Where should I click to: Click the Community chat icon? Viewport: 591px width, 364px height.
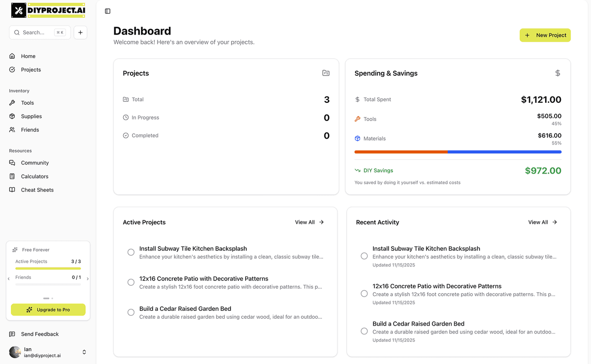tap(12, 163)
